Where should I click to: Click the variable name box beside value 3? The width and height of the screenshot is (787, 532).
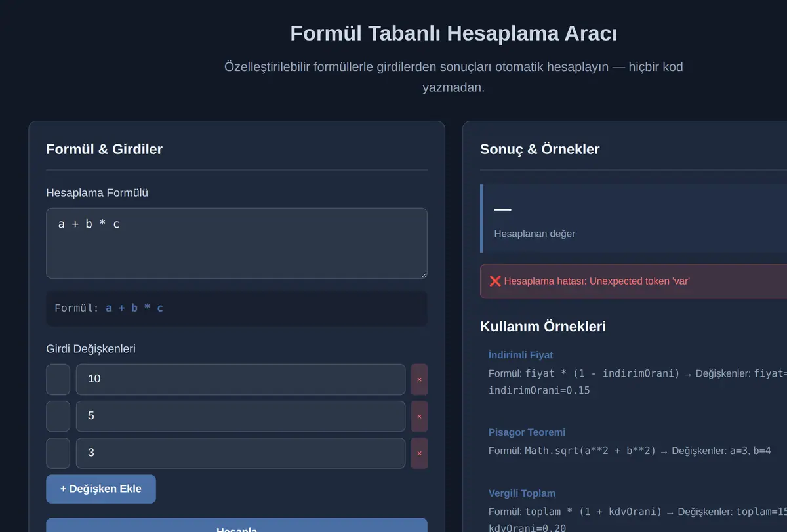click(x=58, y=453)
